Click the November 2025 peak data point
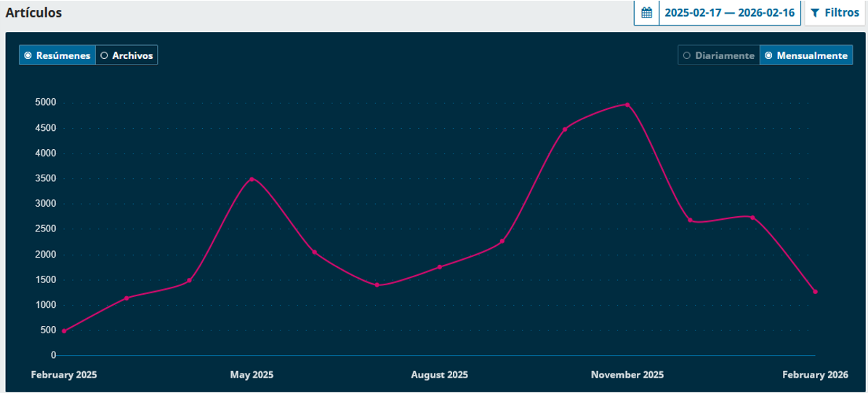This screenshot has height=393, width=868. click(x=627, y=105)
